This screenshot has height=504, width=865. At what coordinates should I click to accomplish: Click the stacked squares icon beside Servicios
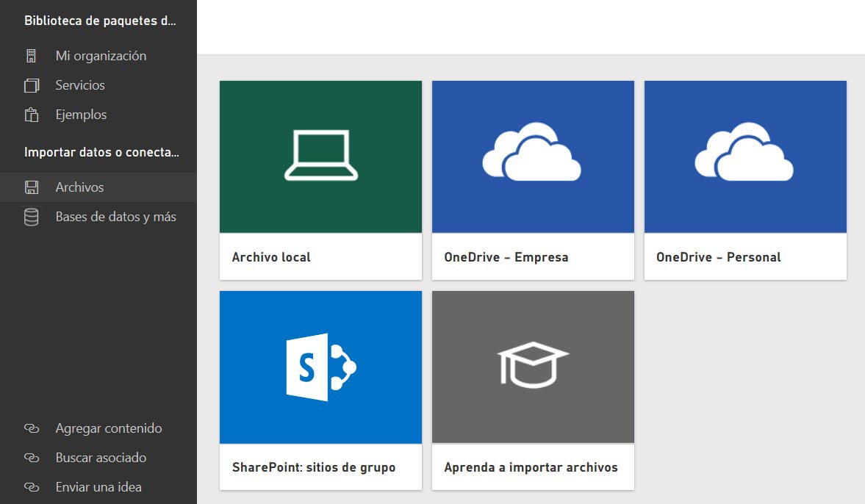(x=32, y=85)
